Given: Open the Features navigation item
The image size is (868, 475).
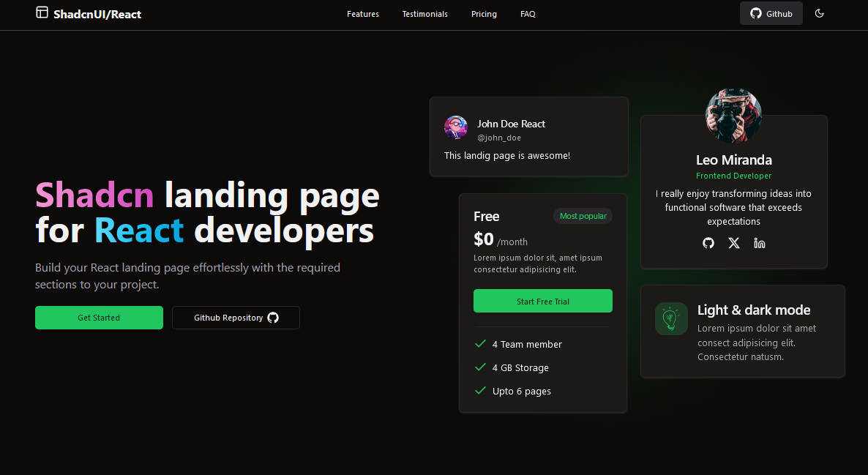Looking at the screenshot, I should (x=362, y=13).
